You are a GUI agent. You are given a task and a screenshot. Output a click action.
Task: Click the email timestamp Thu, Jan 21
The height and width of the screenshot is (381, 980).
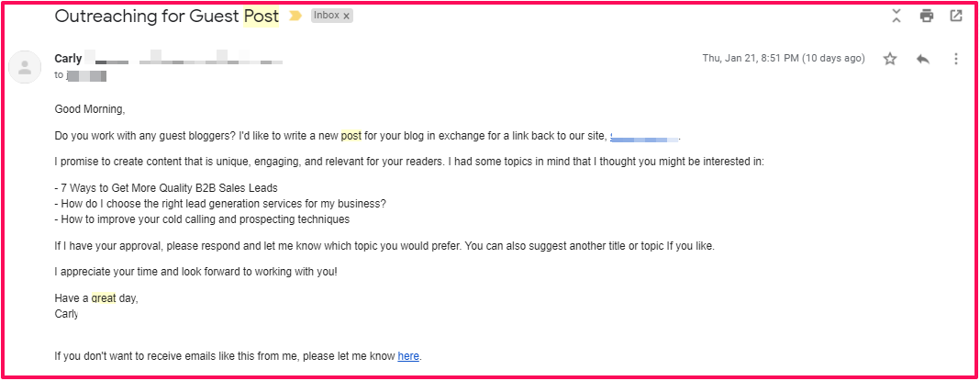[783, 59]
